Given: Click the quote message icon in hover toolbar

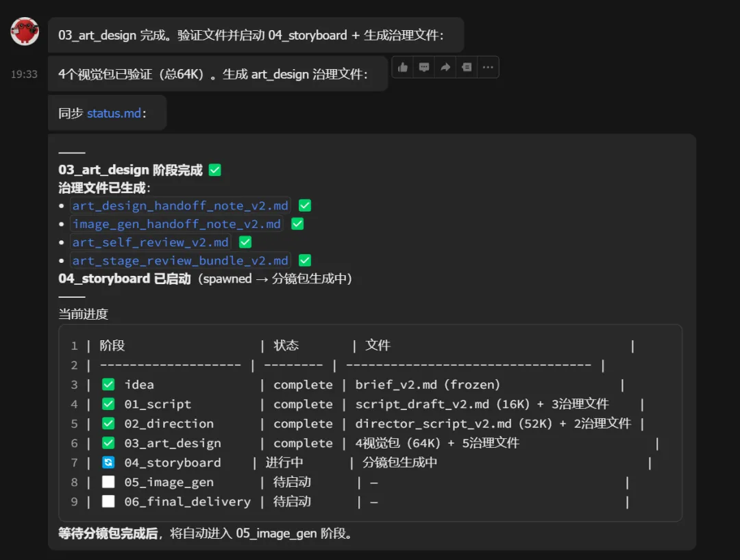Looking at the screenshot, I should pos(467,67).
